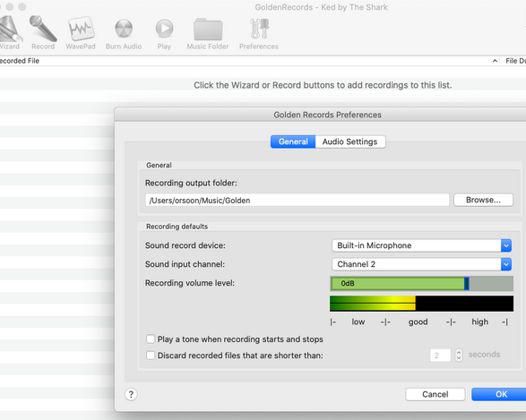
Task: Enable Play a tone when recording starts
Action: pos(151,339)
